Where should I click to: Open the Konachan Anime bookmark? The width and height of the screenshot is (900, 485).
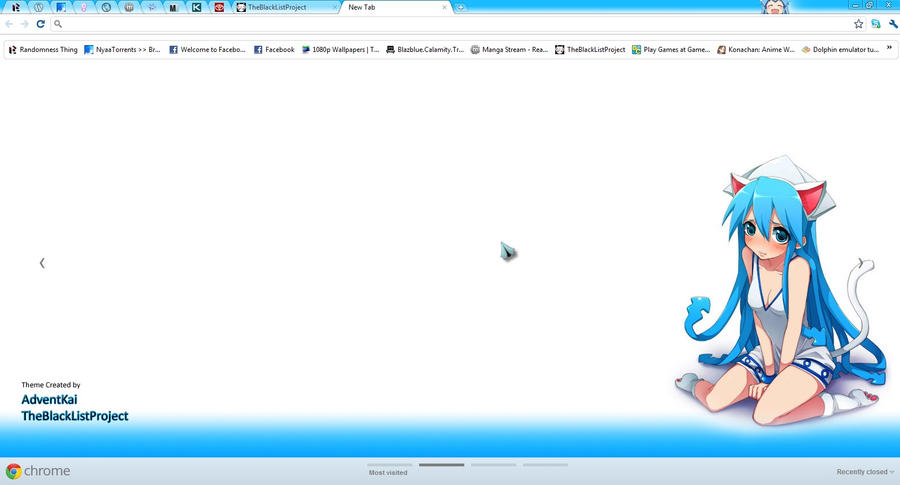click(756, 50)
